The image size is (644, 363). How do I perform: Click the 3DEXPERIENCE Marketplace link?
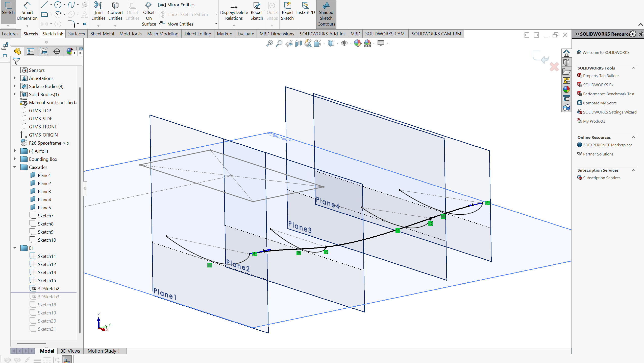pos(607,145)
